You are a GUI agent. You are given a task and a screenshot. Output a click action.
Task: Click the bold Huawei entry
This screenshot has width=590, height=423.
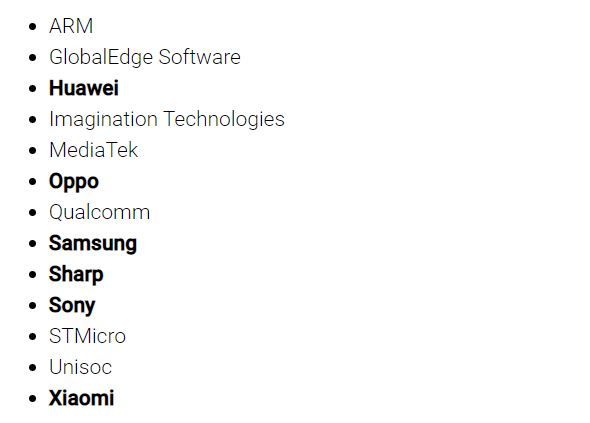pyautogui.click(x=84, y=88)
